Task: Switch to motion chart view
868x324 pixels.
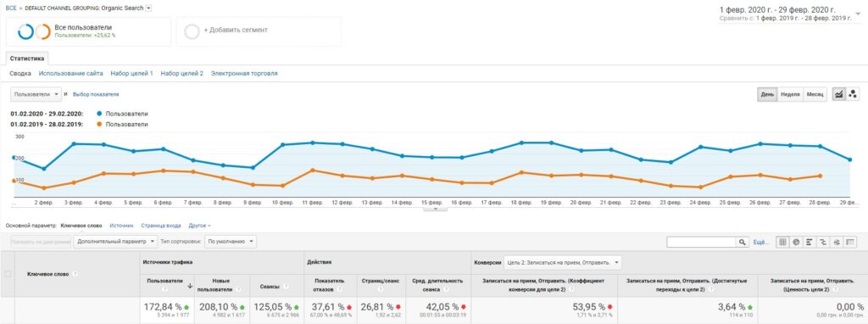Action: point(853,94)
